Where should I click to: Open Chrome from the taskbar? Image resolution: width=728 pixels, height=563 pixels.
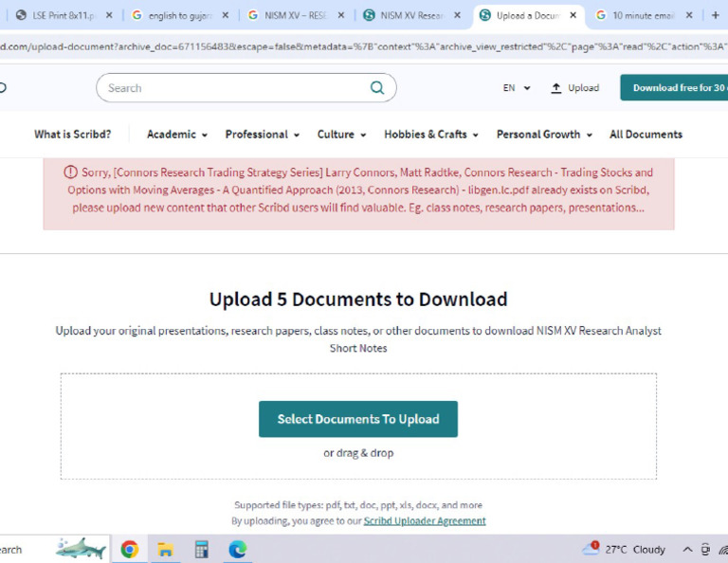(x=130, y=550)
